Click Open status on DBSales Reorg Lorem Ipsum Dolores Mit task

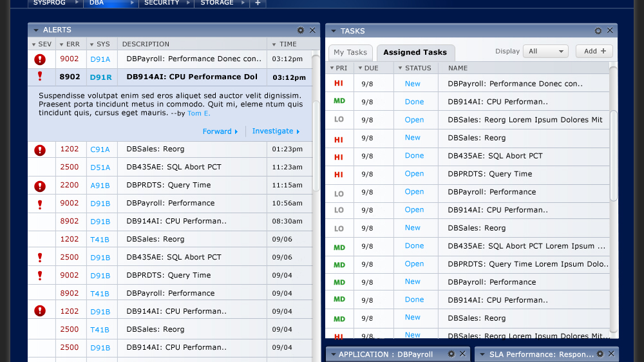[414, 120]
